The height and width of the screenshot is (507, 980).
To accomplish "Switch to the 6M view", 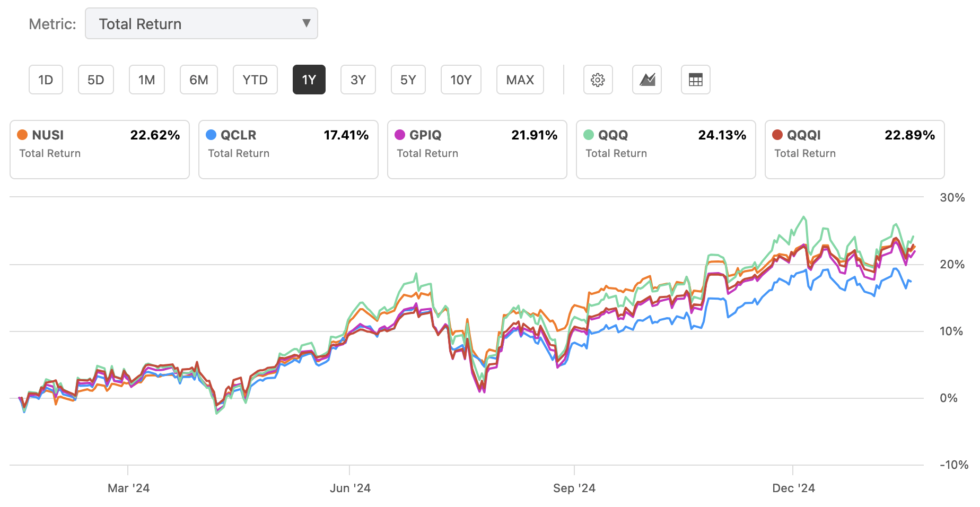I will [x=199, y=80].
